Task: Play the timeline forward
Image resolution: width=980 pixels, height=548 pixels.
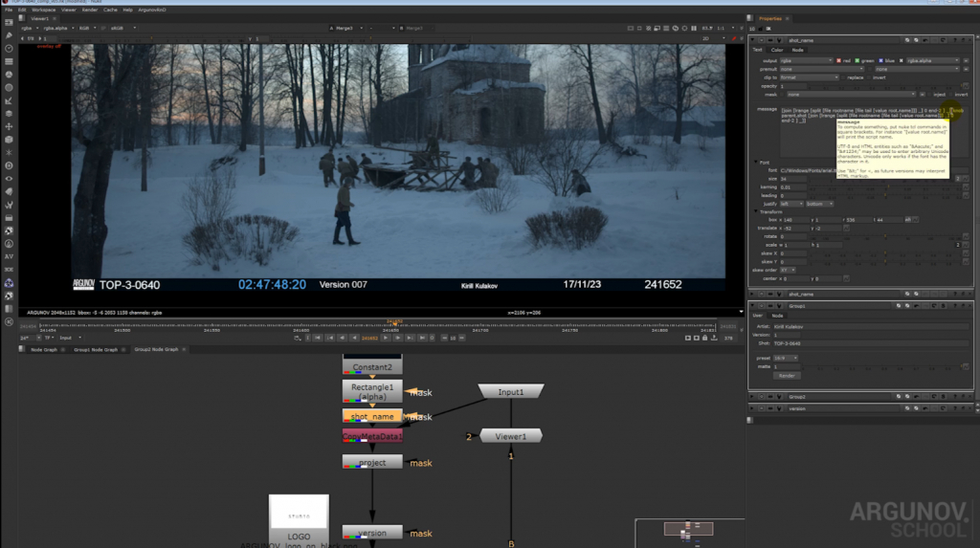Action: 386,338
